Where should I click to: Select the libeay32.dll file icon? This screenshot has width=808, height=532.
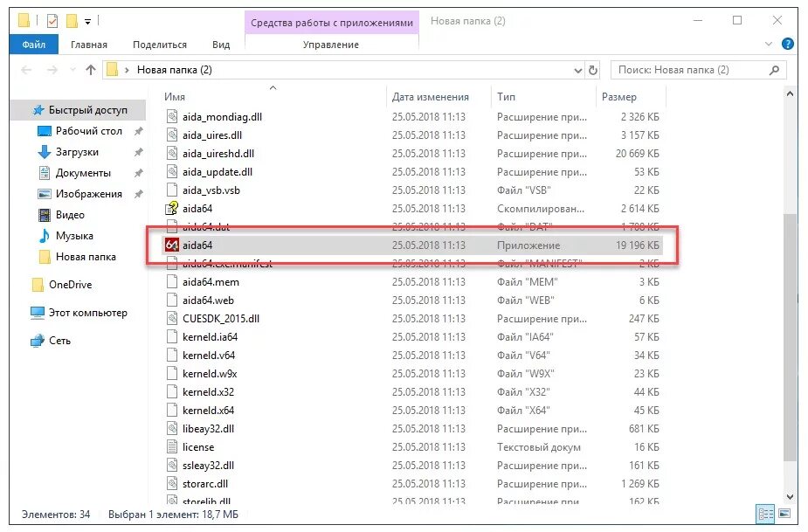(x=171, y=428)
